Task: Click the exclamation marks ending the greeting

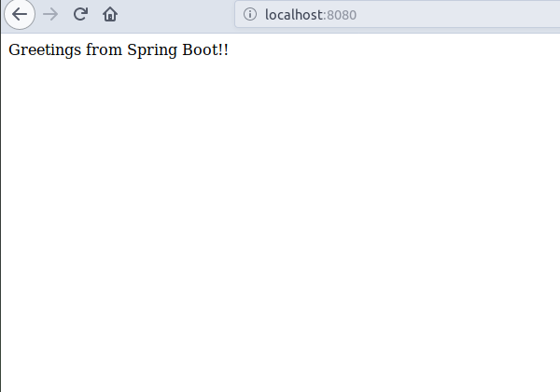Action: pos(222,49)
